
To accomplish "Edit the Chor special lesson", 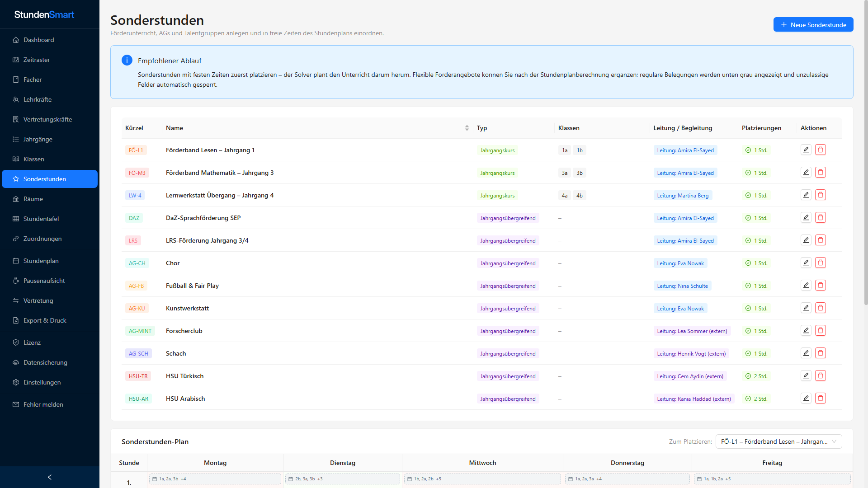I will pos(806,263).
